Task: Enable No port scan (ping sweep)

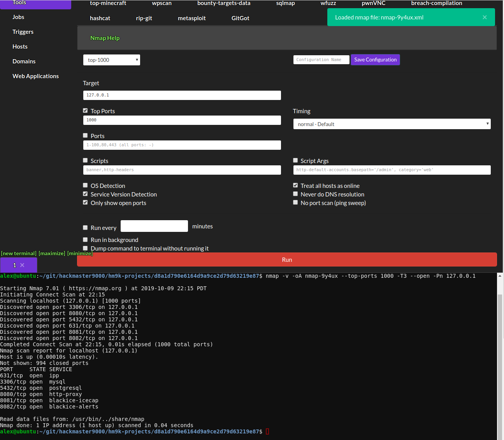Action: pyautogui.click(x=295, y=202)
